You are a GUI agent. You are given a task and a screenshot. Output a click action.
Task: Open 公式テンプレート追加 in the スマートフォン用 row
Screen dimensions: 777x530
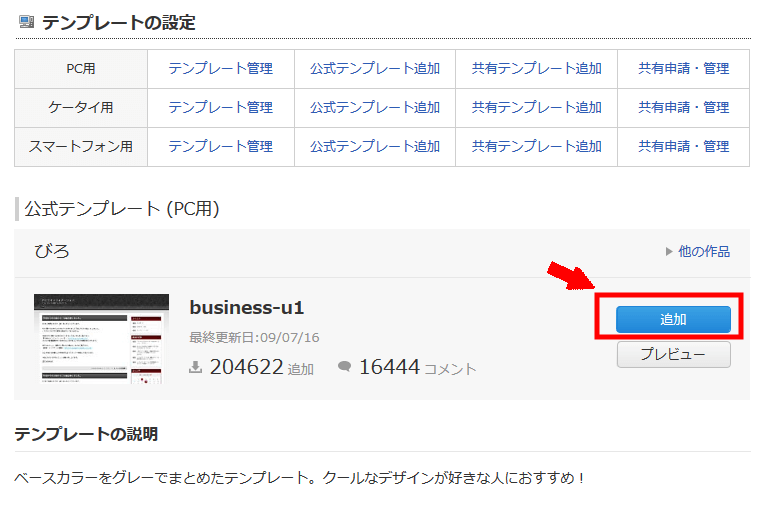click(x=375, y=147)
